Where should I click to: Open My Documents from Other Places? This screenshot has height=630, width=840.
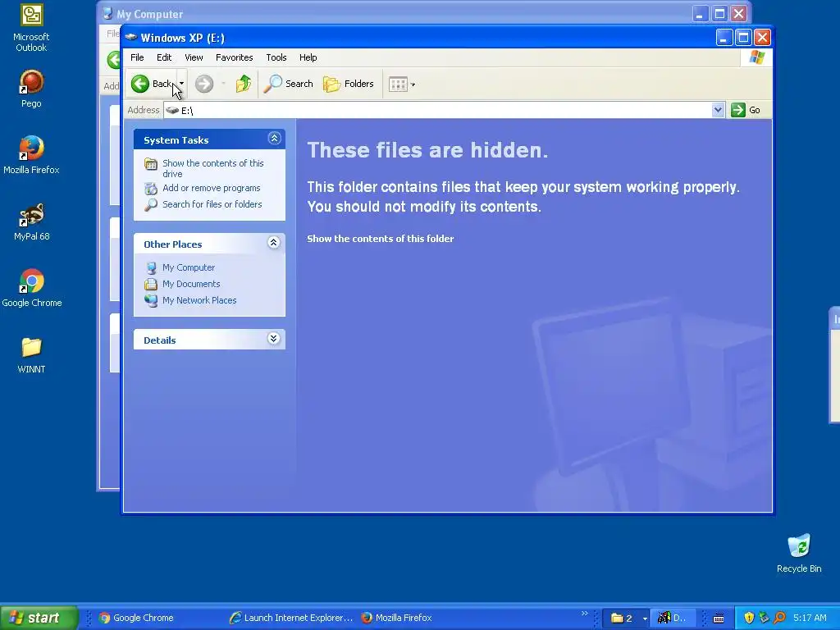191,284
